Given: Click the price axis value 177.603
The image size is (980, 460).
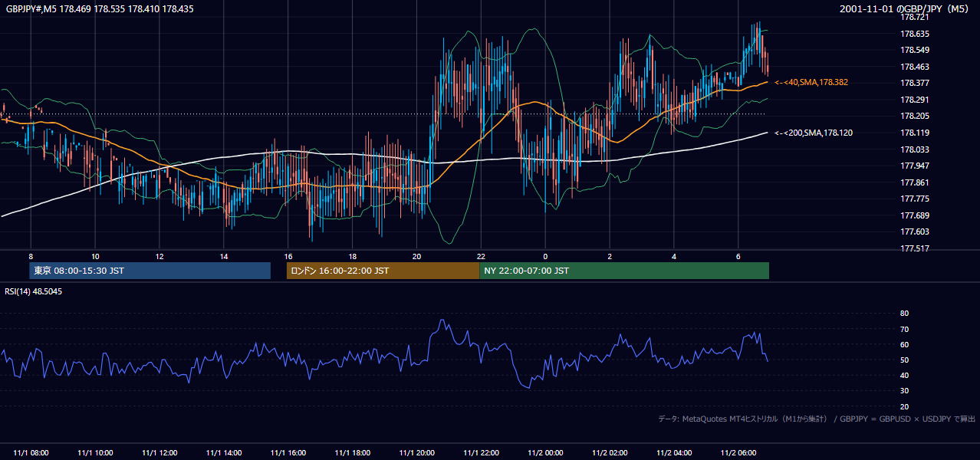Looking at the screenshot, I should point(914,232).
